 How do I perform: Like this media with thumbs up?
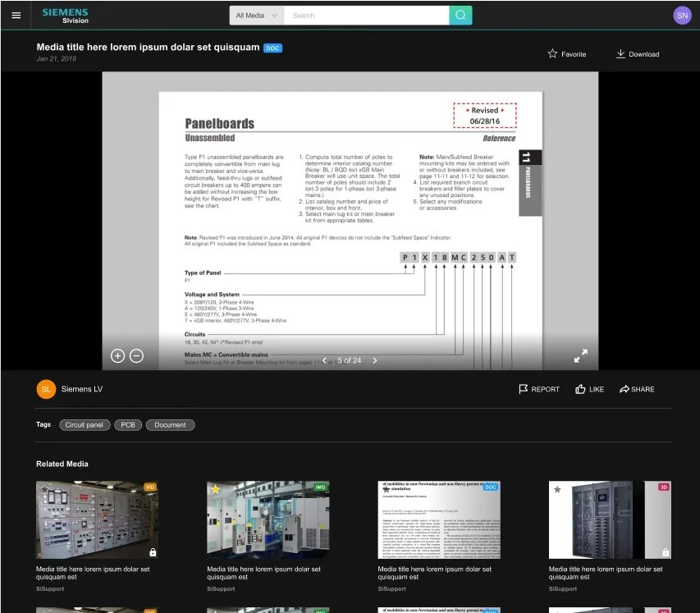coord(589,389)
